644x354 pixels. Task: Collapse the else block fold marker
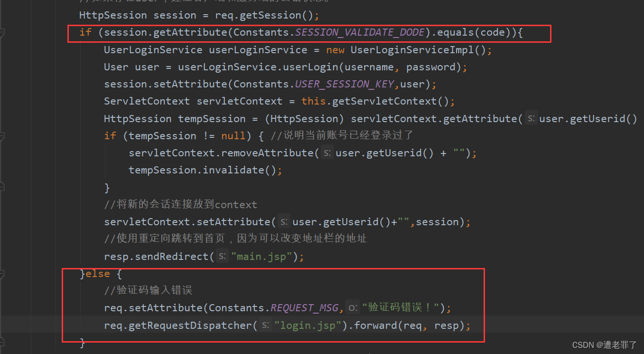pos(2,274)
